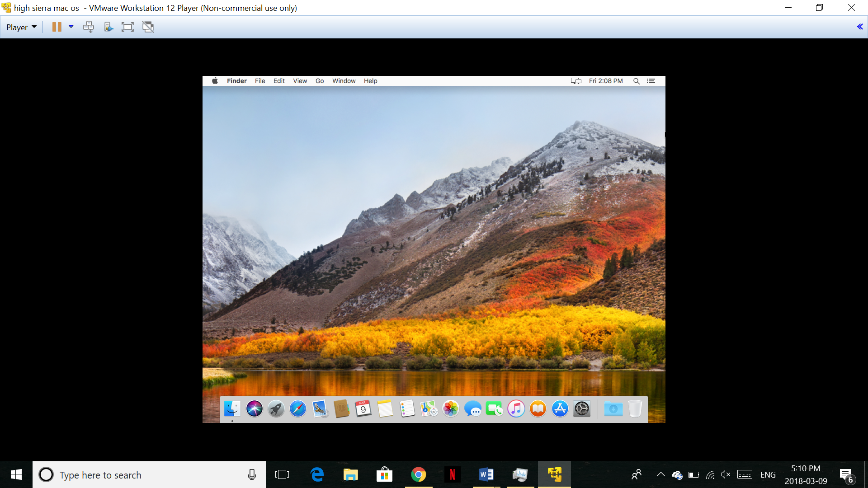Viewport: 868px width, 488px height.
Task: Open Maps icon in dock
Action: [x=429, y=409]
